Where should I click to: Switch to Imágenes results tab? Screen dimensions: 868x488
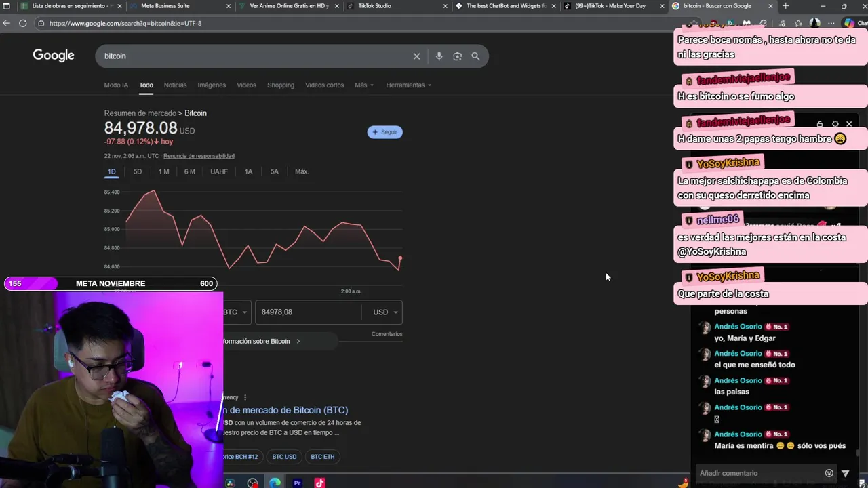click(212, 85)
